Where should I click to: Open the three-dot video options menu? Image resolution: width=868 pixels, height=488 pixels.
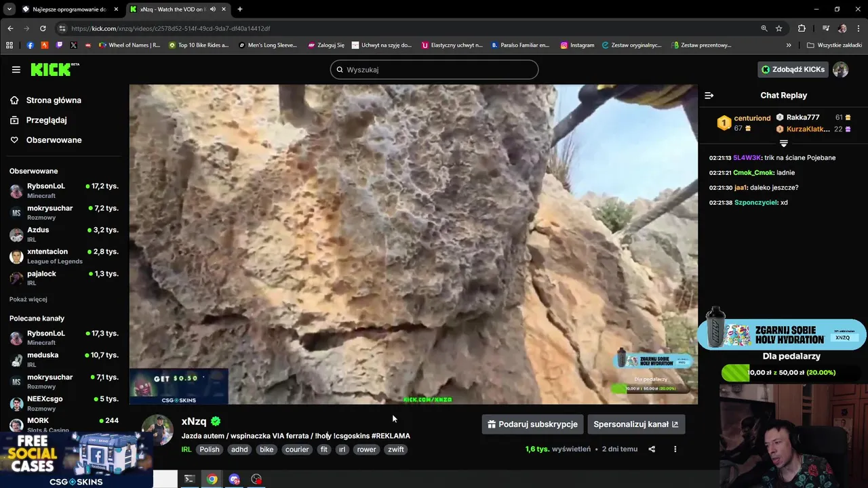(675, 449)
